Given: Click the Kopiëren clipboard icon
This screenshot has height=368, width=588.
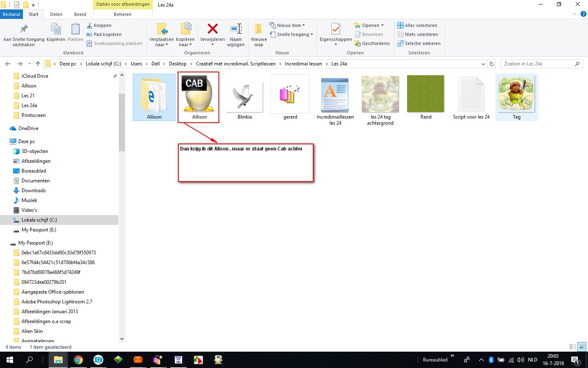Looking at the screenshot, I should tap(56, 29).
